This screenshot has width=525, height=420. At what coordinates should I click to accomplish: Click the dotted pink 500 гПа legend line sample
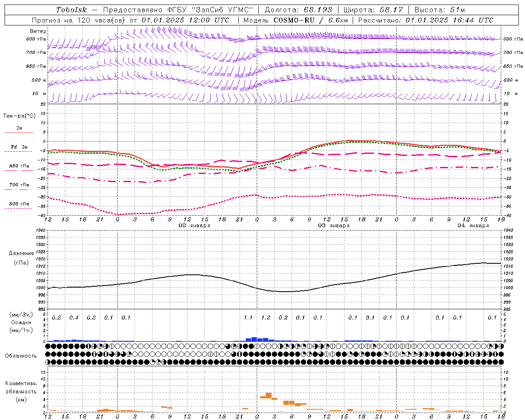coord(18,209)
